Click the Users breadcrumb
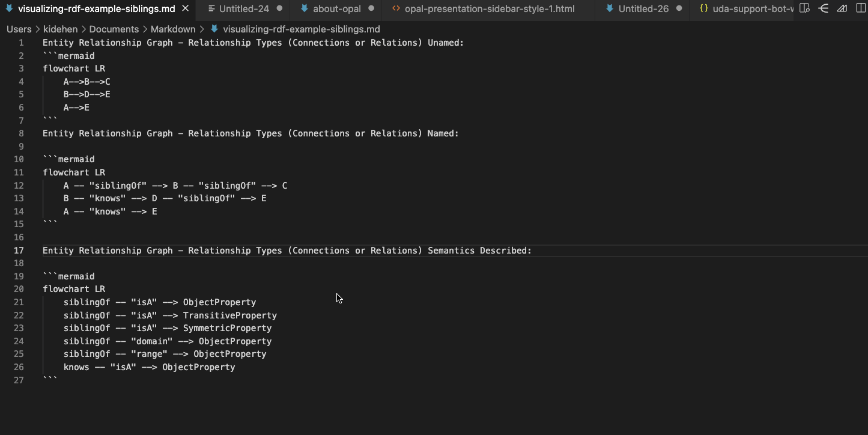Screen dimensions: 868x435 [19, 29]
